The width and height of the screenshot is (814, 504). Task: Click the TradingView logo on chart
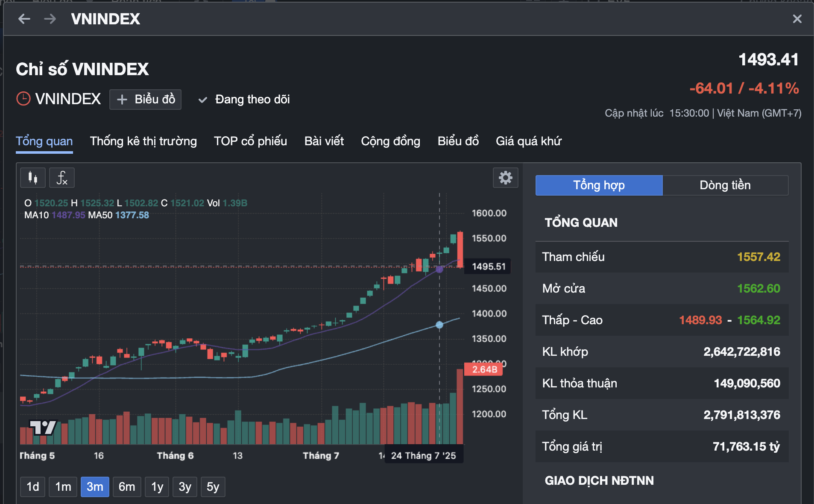click(43, 427)
